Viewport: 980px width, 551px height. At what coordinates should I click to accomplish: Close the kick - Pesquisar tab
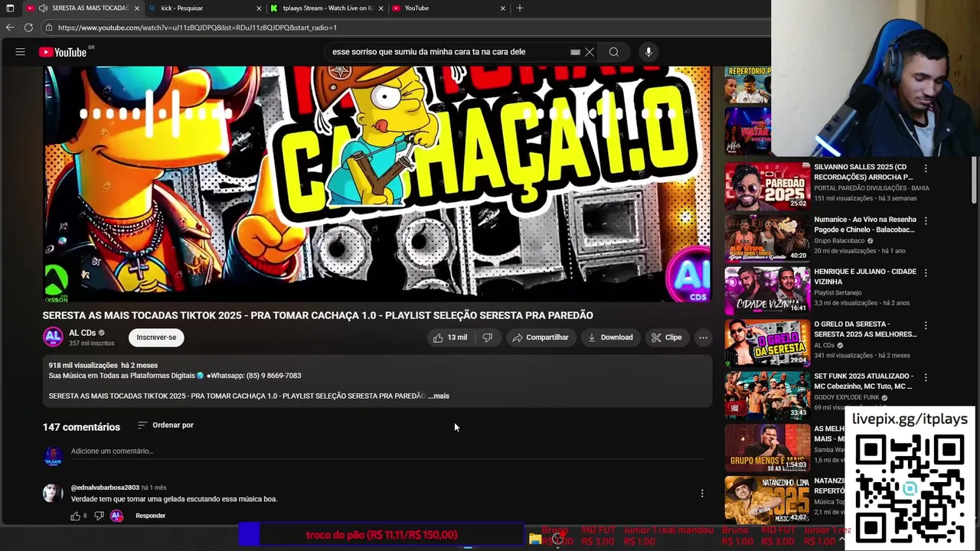[x=259, y=8]
